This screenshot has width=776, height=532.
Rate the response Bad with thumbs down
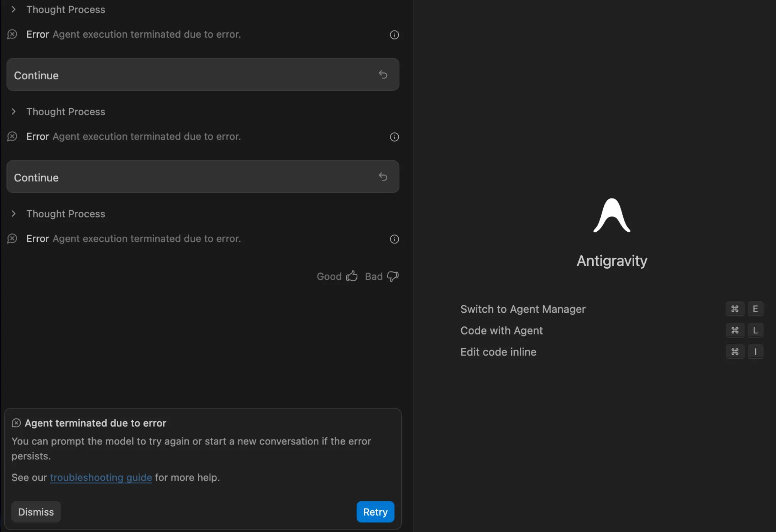(393, 276)
